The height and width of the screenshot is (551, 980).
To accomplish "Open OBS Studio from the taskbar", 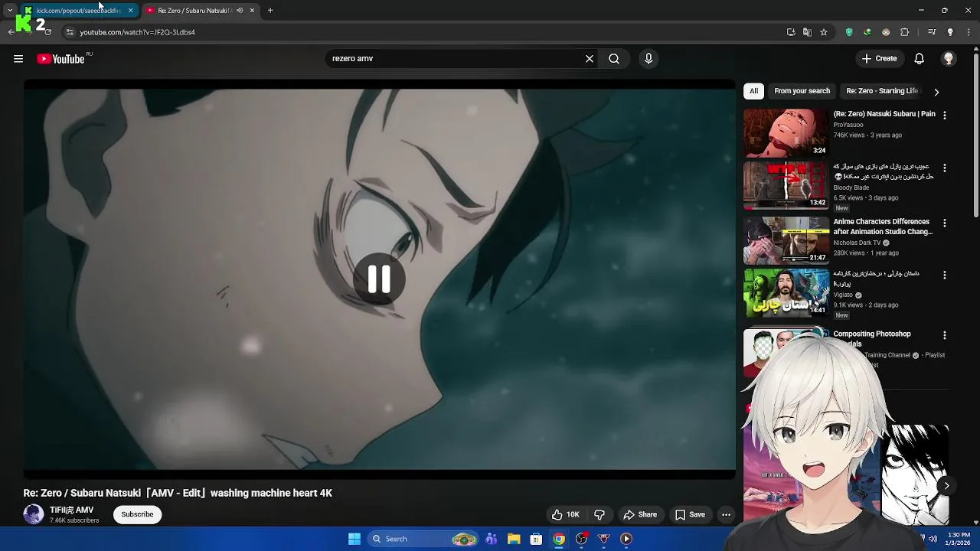I will [x=581, y=539].
